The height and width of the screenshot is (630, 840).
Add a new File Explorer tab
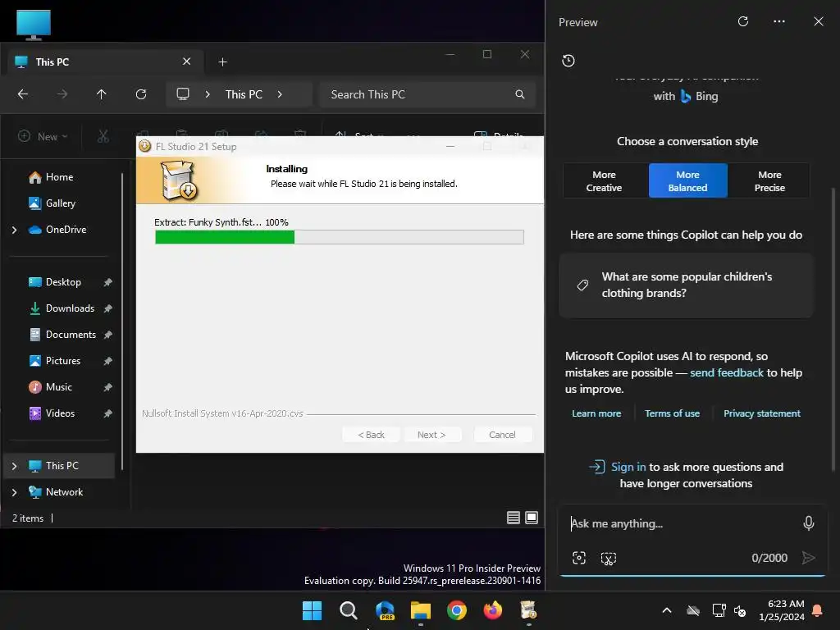[x=223, y=62]
